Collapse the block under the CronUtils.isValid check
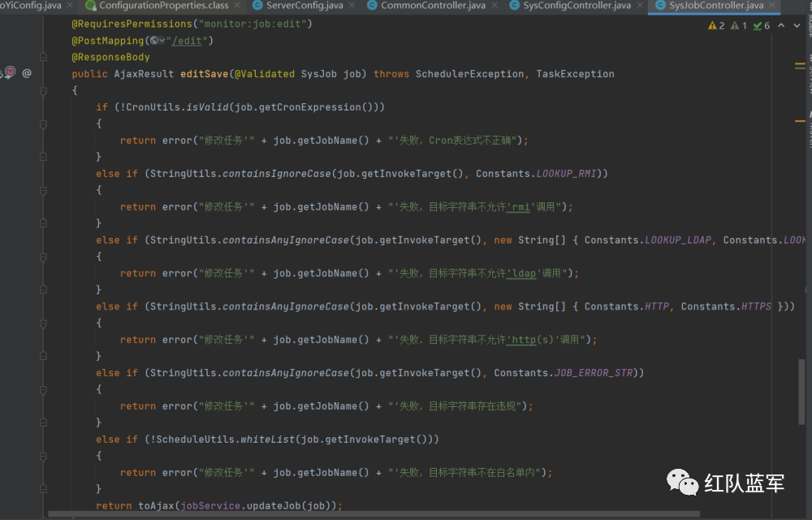Image resolution: width=812 pixels, height=520 pixels. (x=44, y=124)
